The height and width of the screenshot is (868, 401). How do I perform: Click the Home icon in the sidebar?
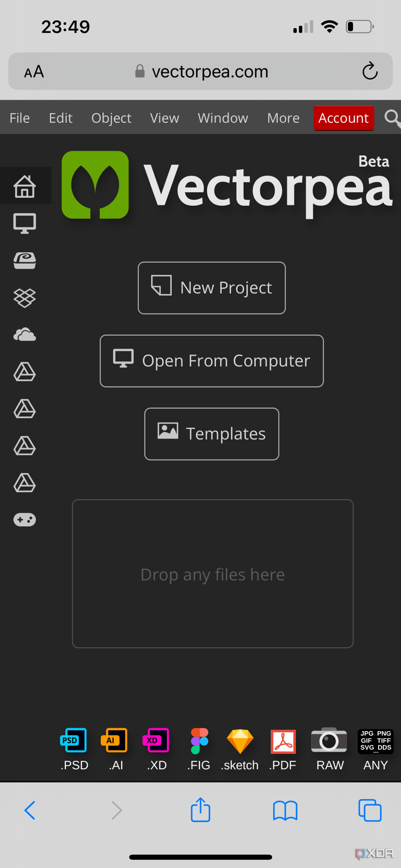click(25, 186)
